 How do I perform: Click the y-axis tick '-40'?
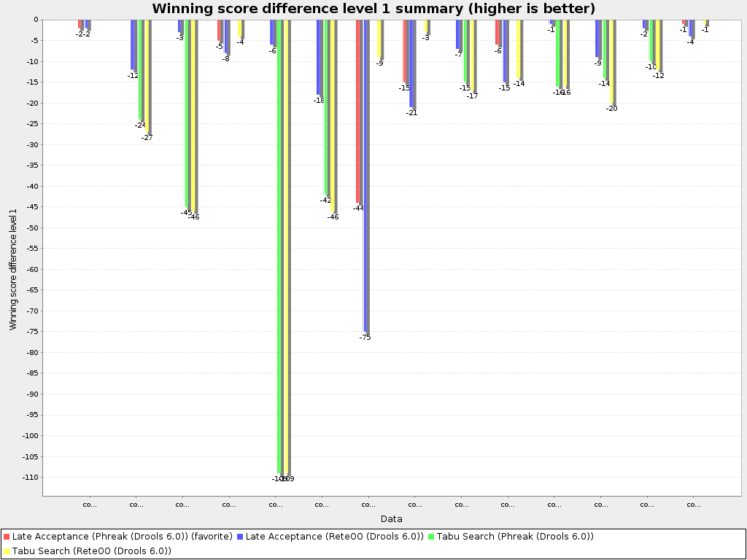(32, 186)
